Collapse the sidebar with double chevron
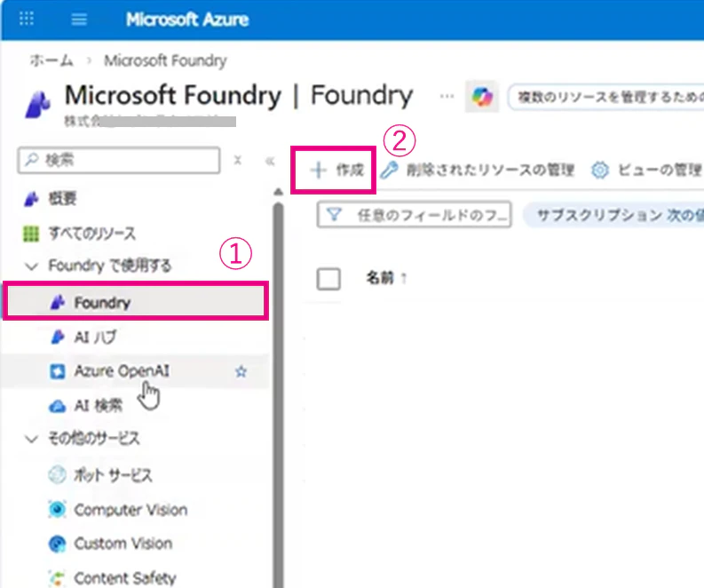 point(270,161)
